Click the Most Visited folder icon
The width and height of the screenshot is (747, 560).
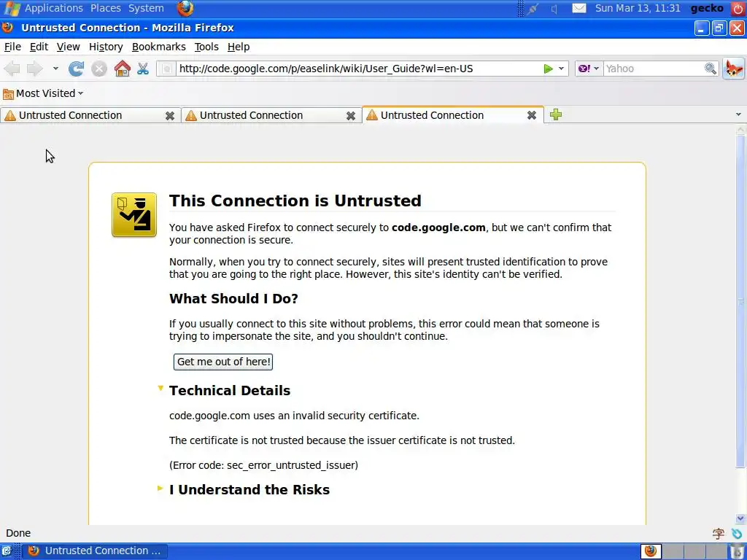point(8,94)
